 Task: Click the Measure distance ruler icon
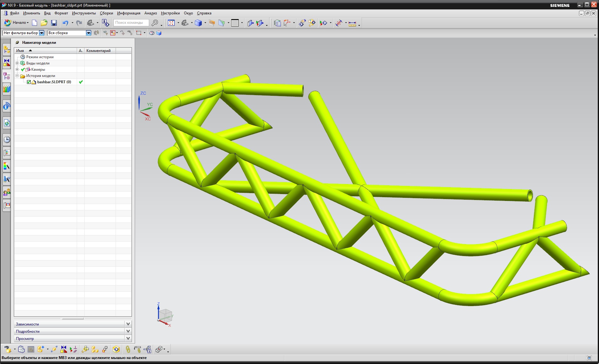[352, 23]
